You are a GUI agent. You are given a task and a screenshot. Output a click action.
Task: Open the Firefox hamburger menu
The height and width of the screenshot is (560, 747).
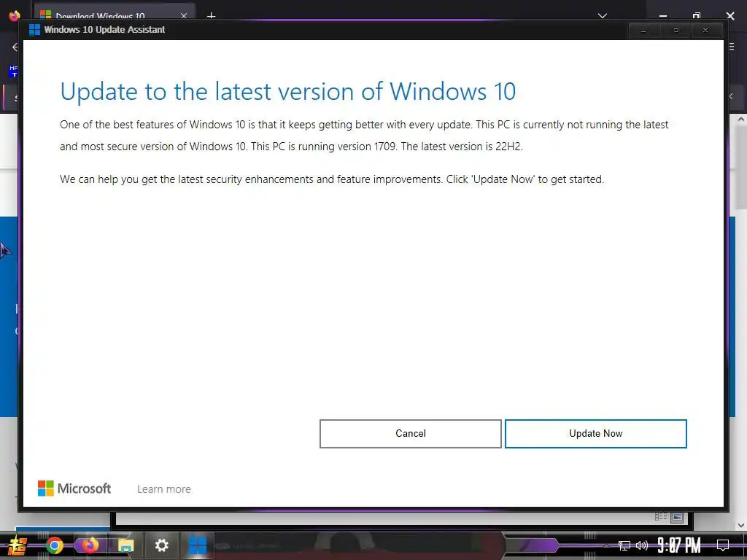731,47
